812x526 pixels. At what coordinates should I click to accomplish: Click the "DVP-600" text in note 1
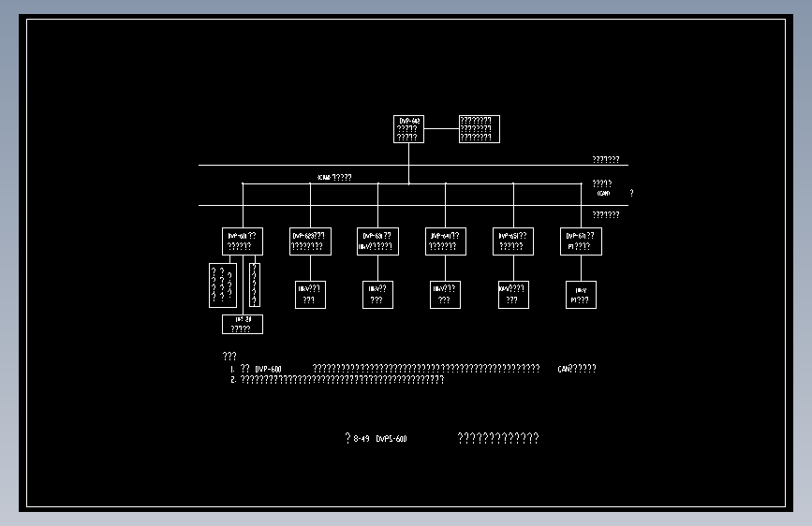[x=268, y=369]
